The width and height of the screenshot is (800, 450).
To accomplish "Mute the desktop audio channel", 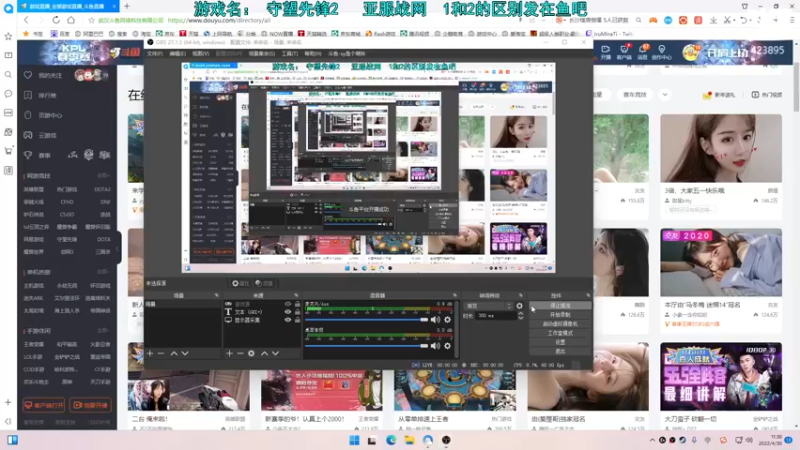I will coord(435,345).
